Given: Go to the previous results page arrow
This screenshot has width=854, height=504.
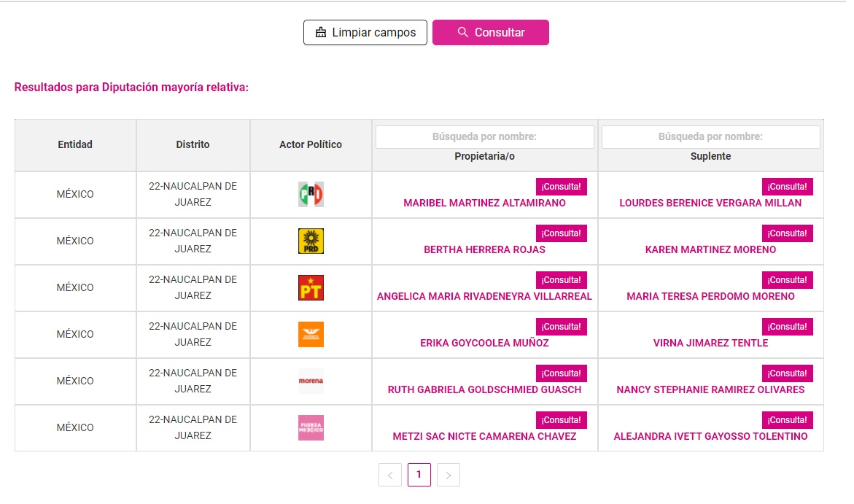Looking at the screenshot, I should [x=390, y=476].
